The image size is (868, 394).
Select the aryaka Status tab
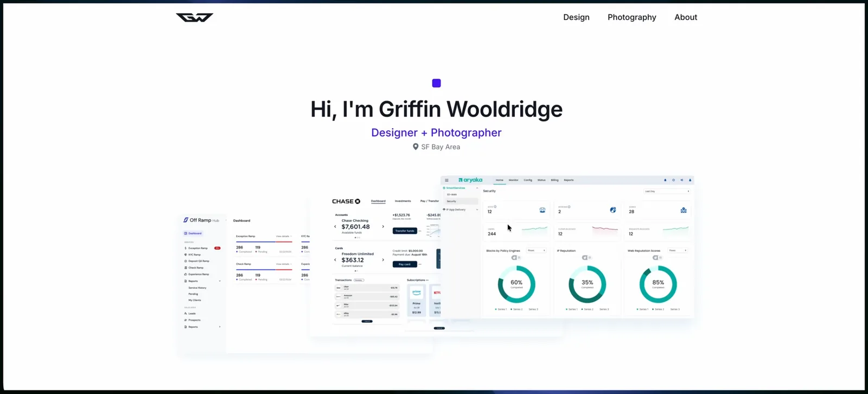click(x=541, y=180)
